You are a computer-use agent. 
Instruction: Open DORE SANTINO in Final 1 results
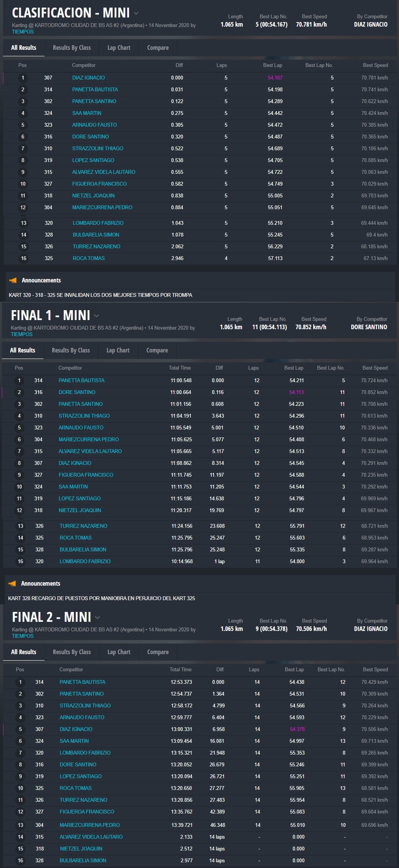(x=77, y=392)
